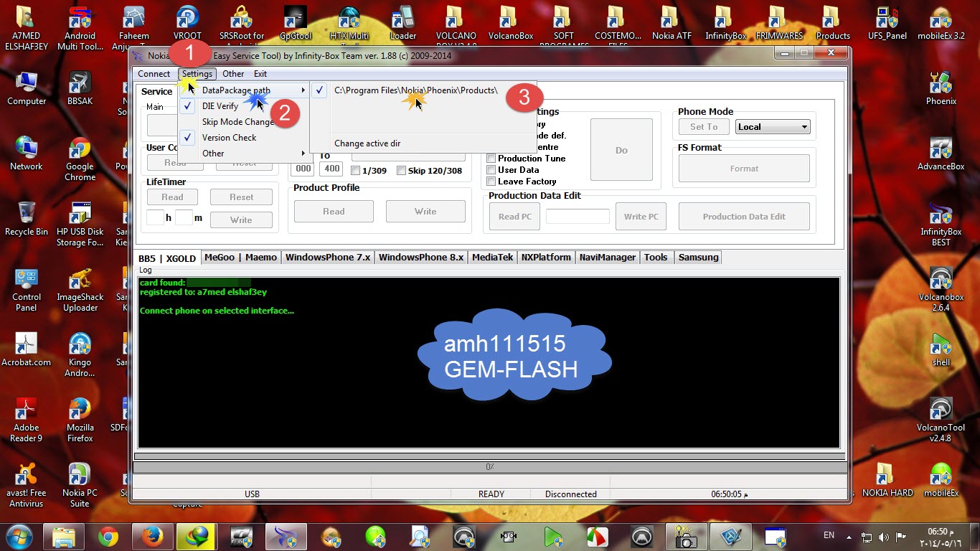
Task: Click the Do button
Action: click(x=621, y=150)
